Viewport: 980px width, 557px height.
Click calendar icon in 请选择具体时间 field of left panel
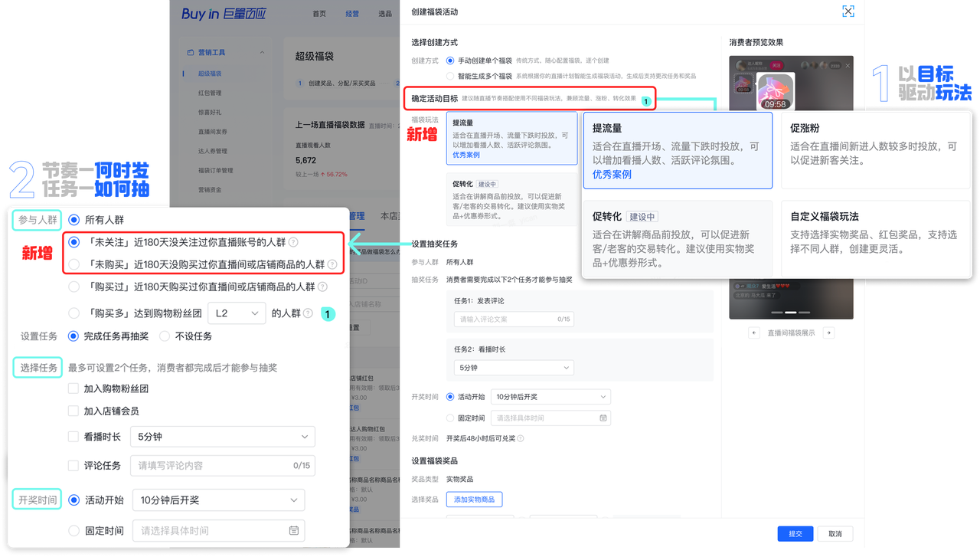pyautogui.click(x=294, y=530)
